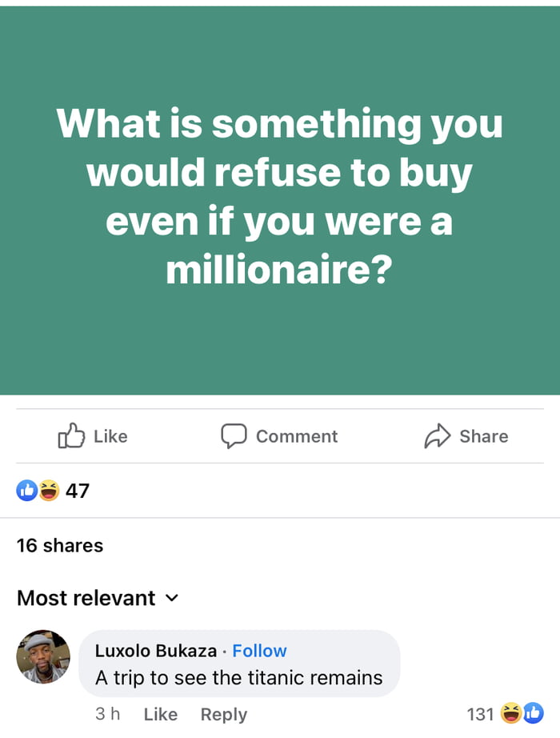This screenshot has height=738, width=560.
Task: Click the Share arrow icon
Action: click(x=435, y=436)
